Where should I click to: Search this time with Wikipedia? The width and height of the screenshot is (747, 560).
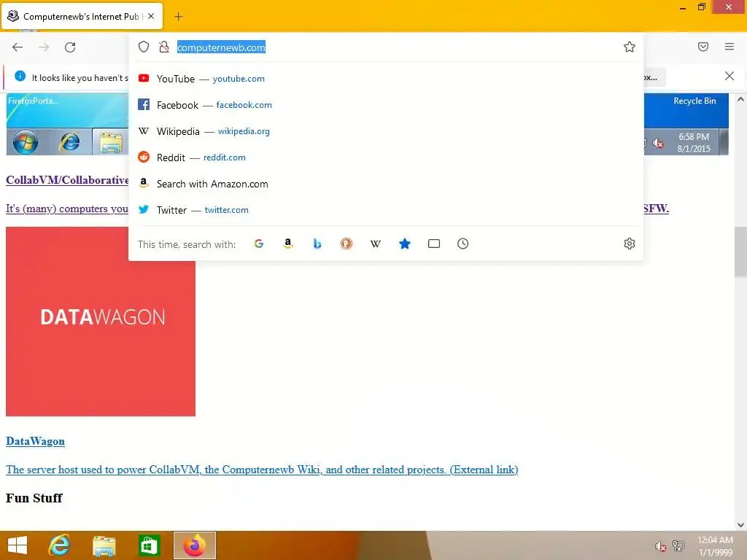[376, 244]
